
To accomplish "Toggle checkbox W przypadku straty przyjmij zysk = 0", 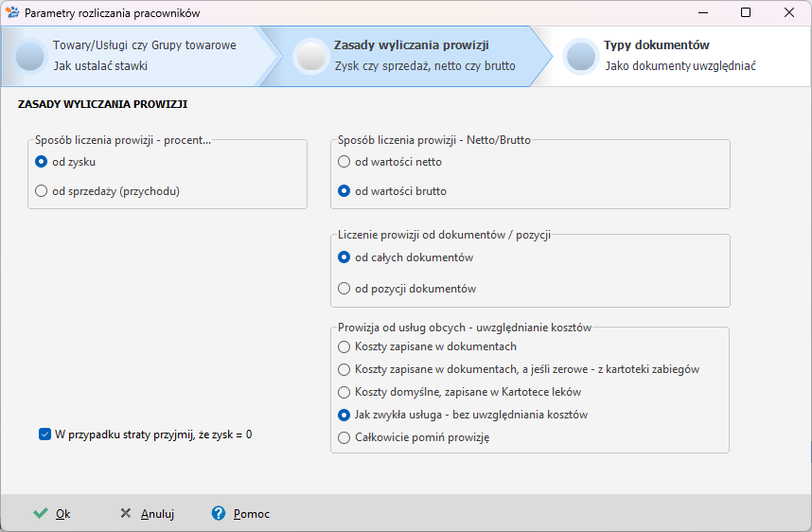I will coord(44,434).
